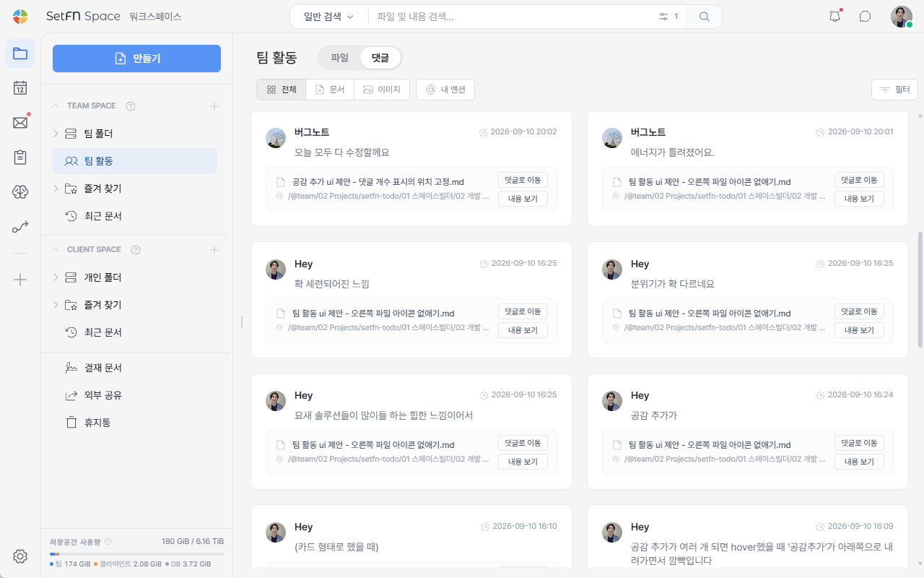The height and width of the screenshot is (578, 924).
Task: Click the 만들기 create button
Action: click(x=136, y=59)
